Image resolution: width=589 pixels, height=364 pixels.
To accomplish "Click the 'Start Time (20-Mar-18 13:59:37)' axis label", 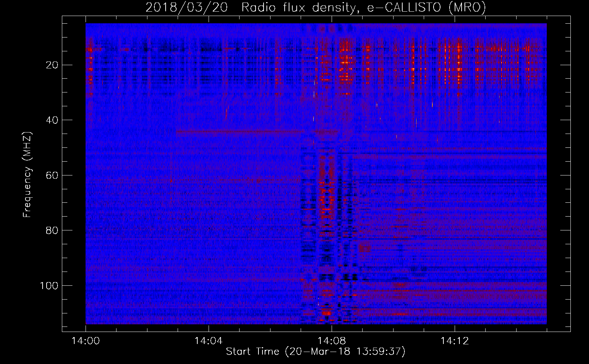I will [x=316, y=352].
